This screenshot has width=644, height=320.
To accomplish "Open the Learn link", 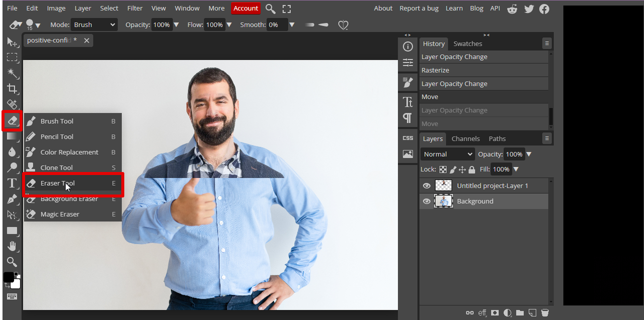I will pos(454,9).
